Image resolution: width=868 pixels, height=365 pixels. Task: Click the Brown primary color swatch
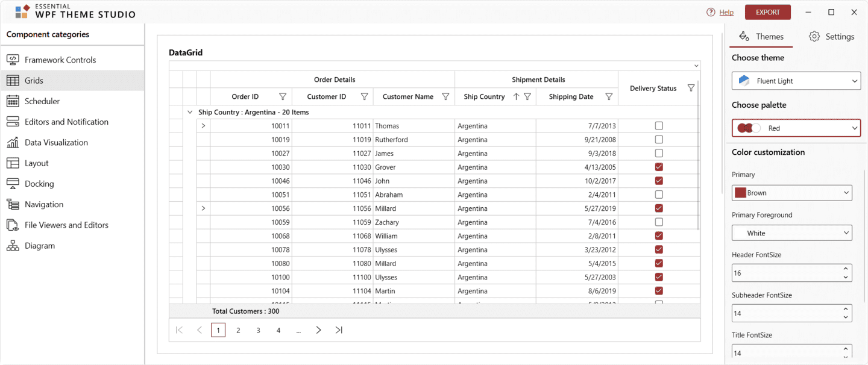coord(740,193)
